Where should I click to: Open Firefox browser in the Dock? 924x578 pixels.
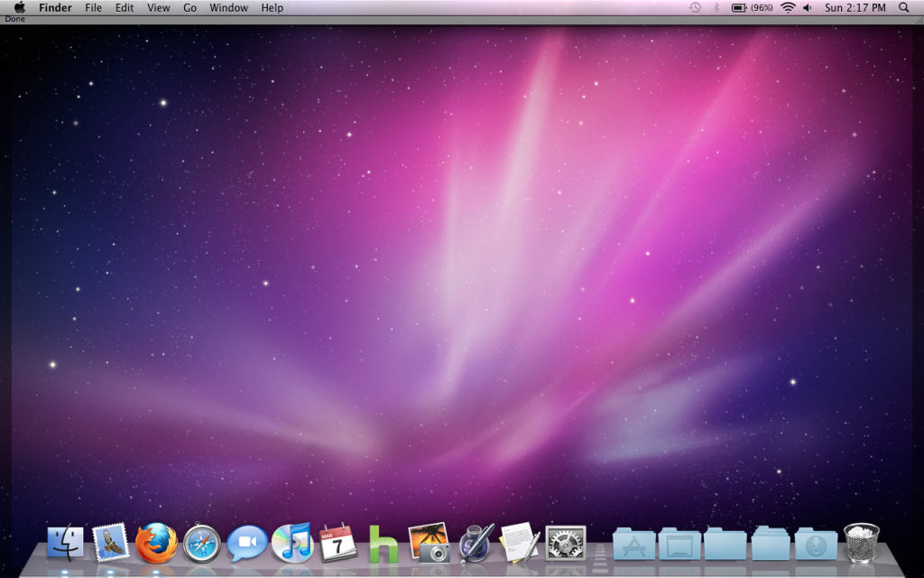(156, 543)
